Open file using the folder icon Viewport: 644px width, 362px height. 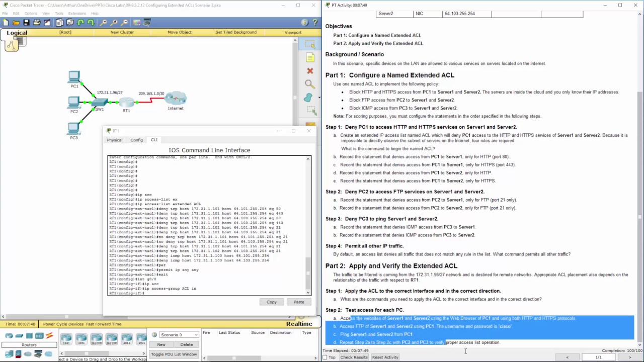[x=16, y=23]
